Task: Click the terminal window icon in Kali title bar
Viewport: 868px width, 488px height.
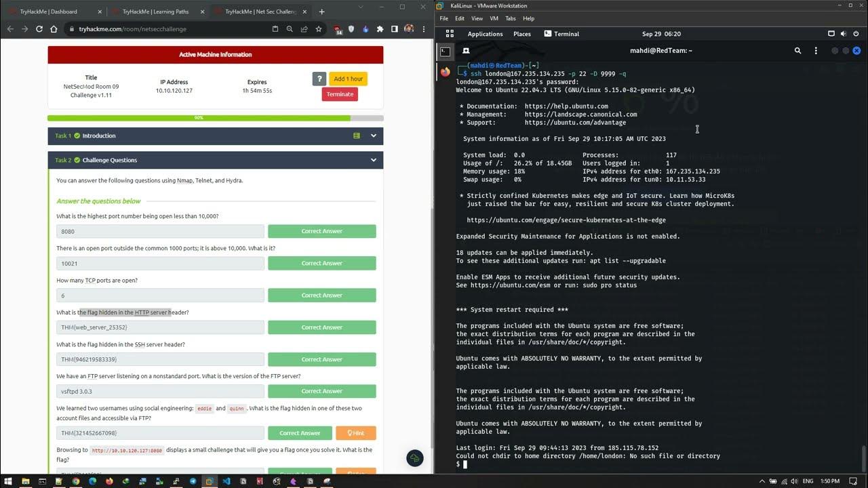Action: click(445, 51)
